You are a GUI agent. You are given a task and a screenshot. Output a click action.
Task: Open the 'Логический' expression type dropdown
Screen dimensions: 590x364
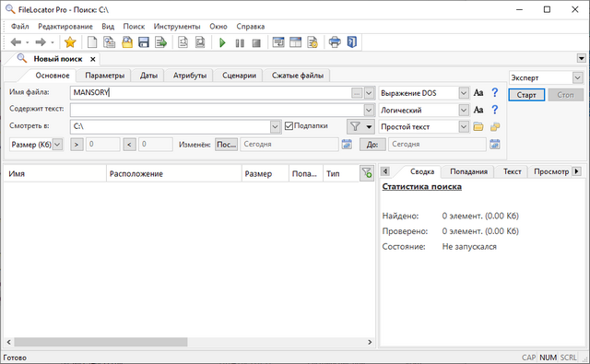(464, 110)
